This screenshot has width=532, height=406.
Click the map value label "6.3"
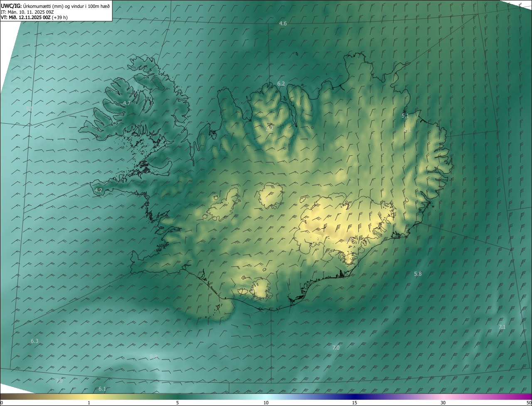tap(34, 341)
